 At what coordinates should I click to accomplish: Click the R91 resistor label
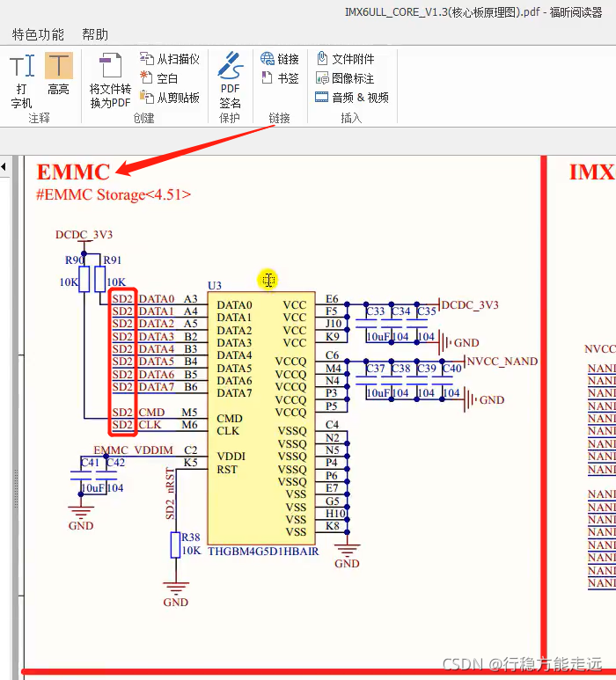point(113,260)
